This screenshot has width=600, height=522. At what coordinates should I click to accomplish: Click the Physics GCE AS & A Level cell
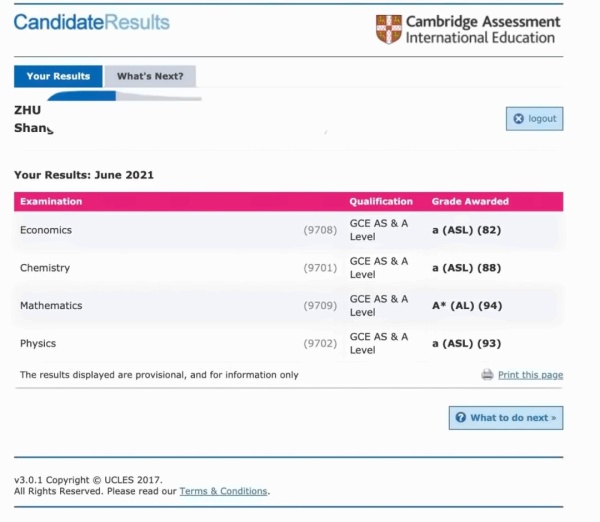[379, 343]
